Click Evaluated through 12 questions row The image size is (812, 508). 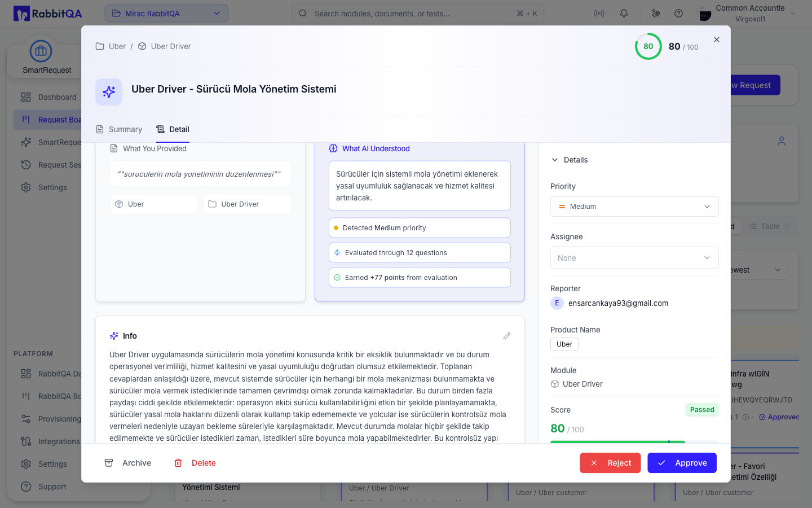[420, 253]
